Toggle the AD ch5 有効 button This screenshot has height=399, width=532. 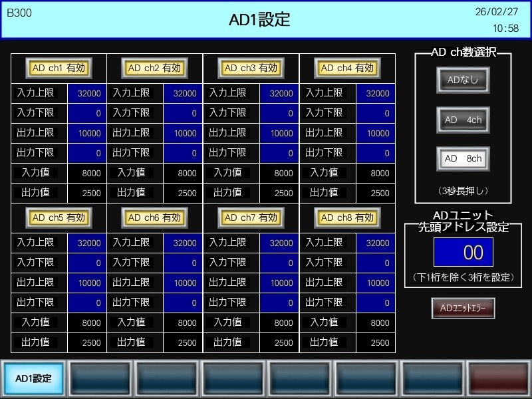tap(59, 218)
